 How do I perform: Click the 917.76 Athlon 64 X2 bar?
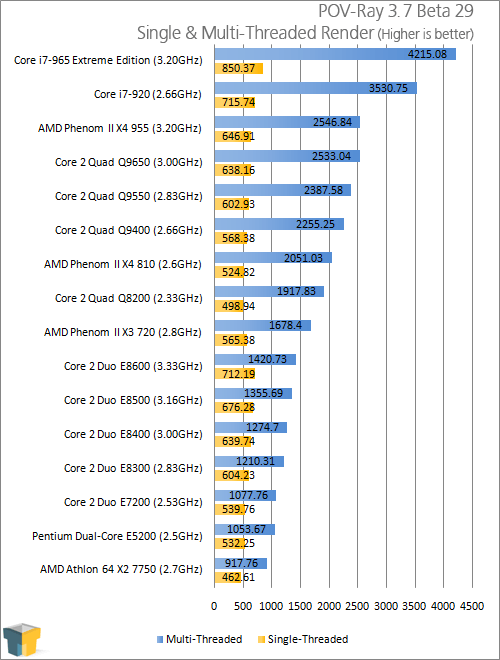click(241, 563)
